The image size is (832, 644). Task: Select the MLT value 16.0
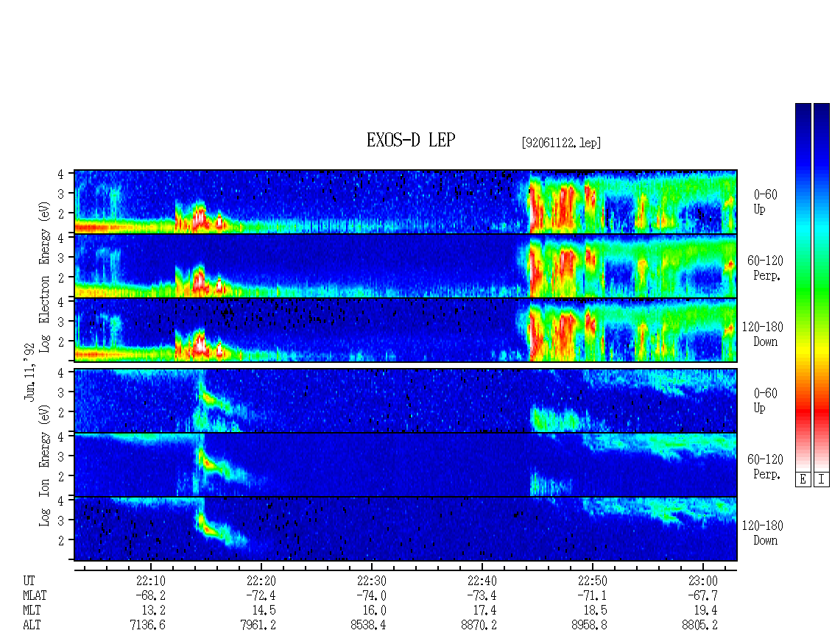375,610
